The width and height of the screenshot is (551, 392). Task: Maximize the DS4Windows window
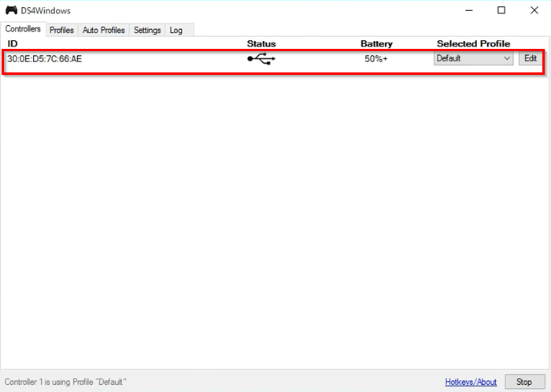click(501, 10)
